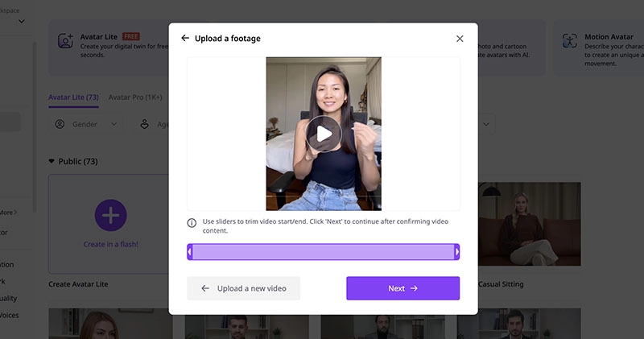
Task: Click the middle of the purple trim bar
Action: point(324,252)
